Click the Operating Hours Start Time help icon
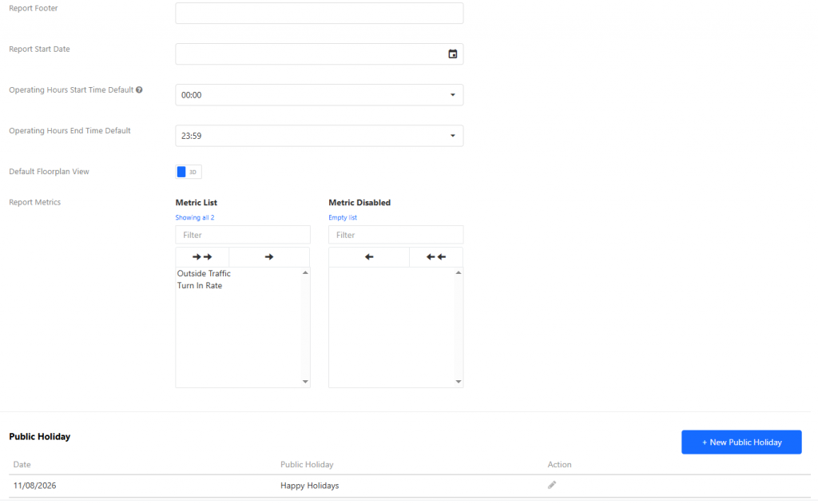Screen dimensions: 818x504 pyautogui.click(x=139, y=89)
